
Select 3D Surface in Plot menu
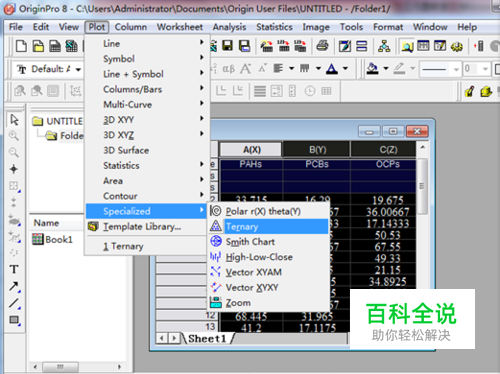pyautogui.click(x=147, y=150)
